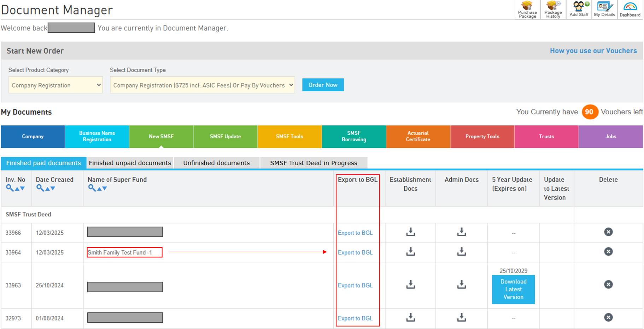Image resolution: width=644 pixels, height=329 pixels.
Task: Download Admin Docs for invoice 33966
Action: (x=461, y=232)
